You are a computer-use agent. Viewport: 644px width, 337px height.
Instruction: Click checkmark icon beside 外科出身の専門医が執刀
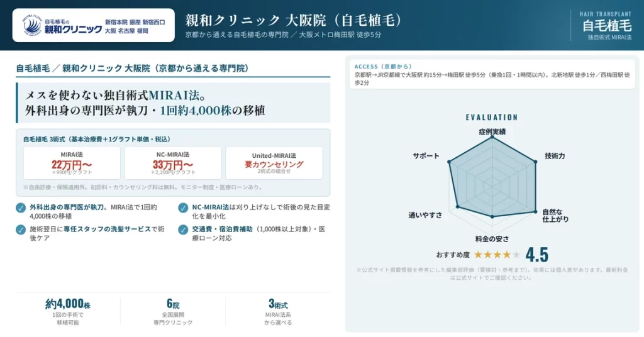coord(21,207)
